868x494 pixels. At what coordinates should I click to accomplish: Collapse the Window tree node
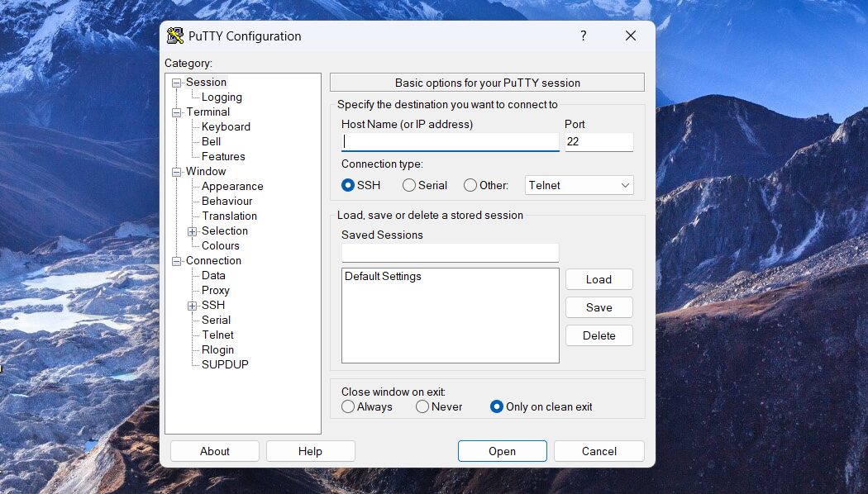177,172
